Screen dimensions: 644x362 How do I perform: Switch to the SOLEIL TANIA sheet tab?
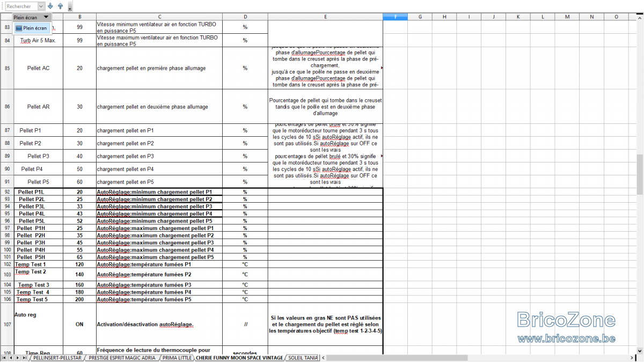[302, 358]
